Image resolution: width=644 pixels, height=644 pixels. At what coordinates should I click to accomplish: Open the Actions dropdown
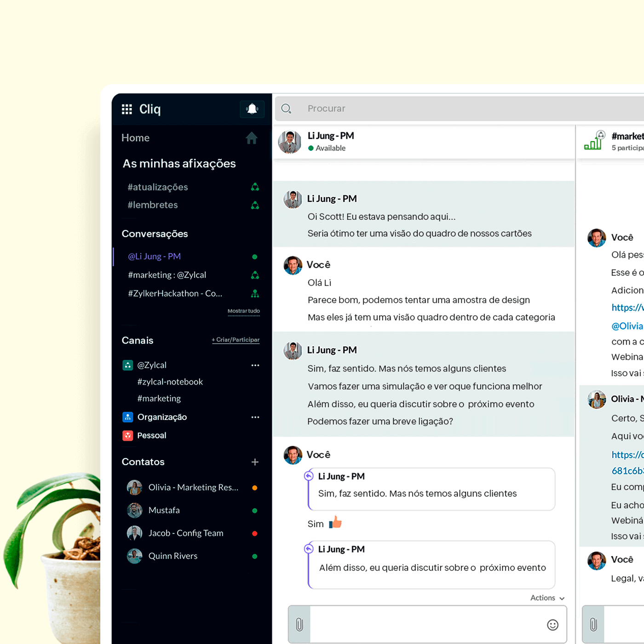coord(547,598)
